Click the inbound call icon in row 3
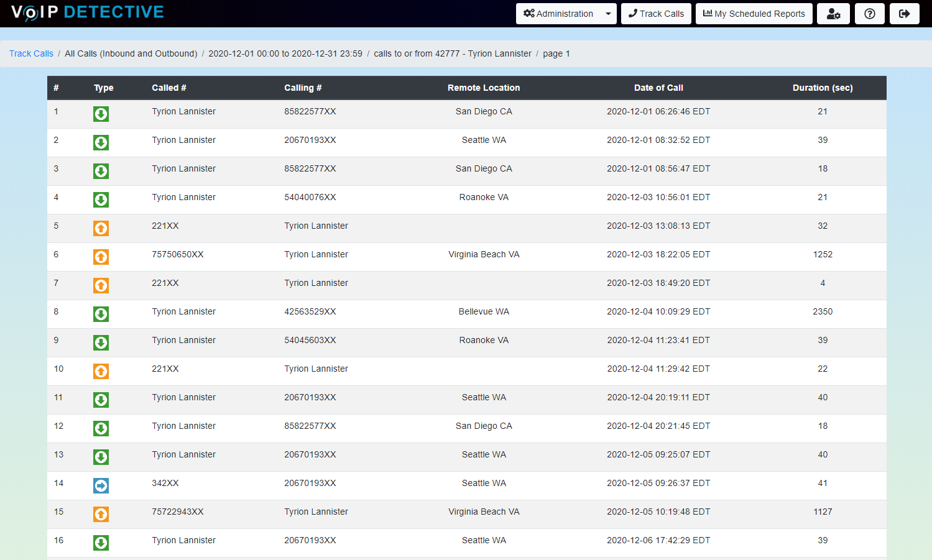Screen dimensions: 932x560 point(101,171)
